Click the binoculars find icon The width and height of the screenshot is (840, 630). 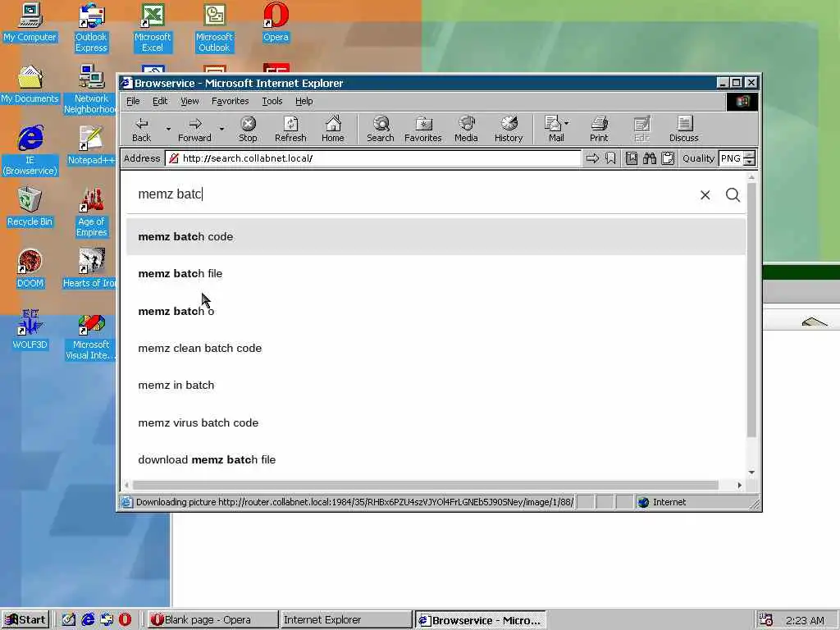(650, 158)
